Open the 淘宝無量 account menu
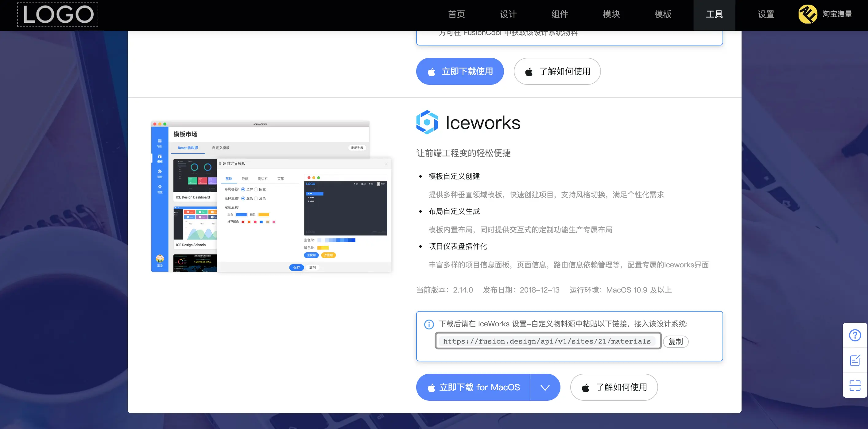The width and height of the screenshot is (868, 429). 837,14
